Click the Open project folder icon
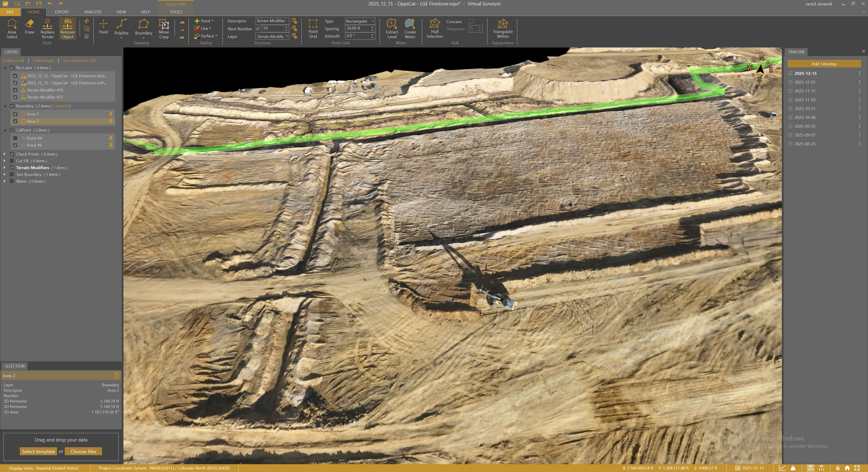Image resolution: width=868 pixels, height=472 pixels. (28, 4)
